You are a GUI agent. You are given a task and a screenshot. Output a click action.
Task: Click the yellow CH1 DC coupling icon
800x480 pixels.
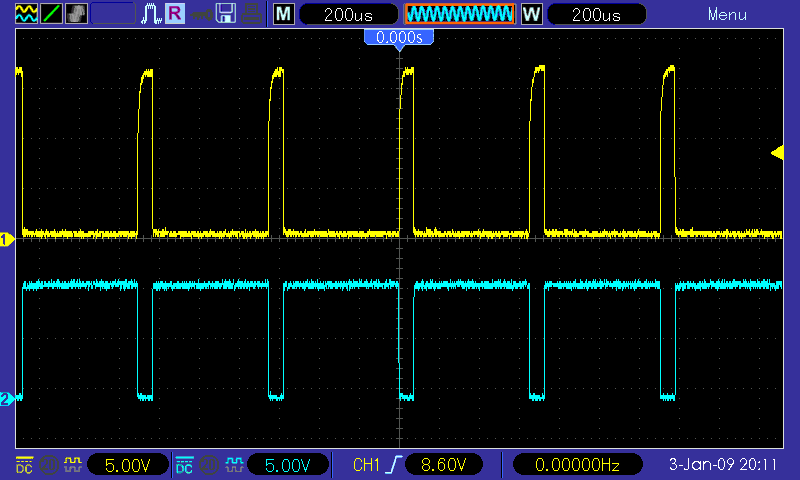pos(24,465)
